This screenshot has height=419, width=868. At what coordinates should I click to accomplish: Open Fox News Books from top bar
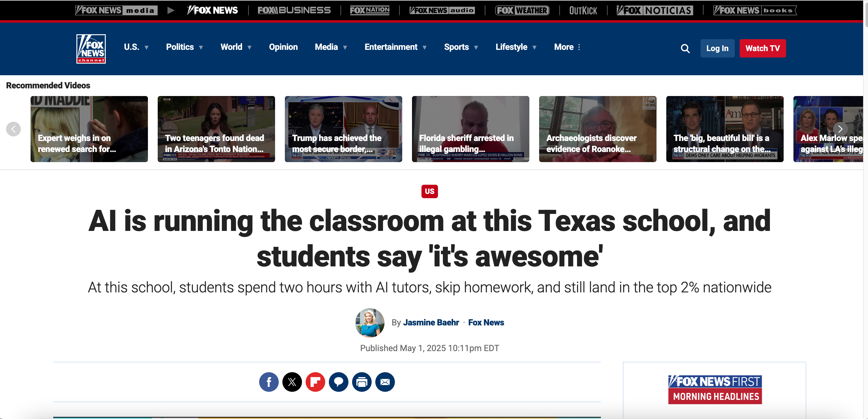(x=755, y=10)
